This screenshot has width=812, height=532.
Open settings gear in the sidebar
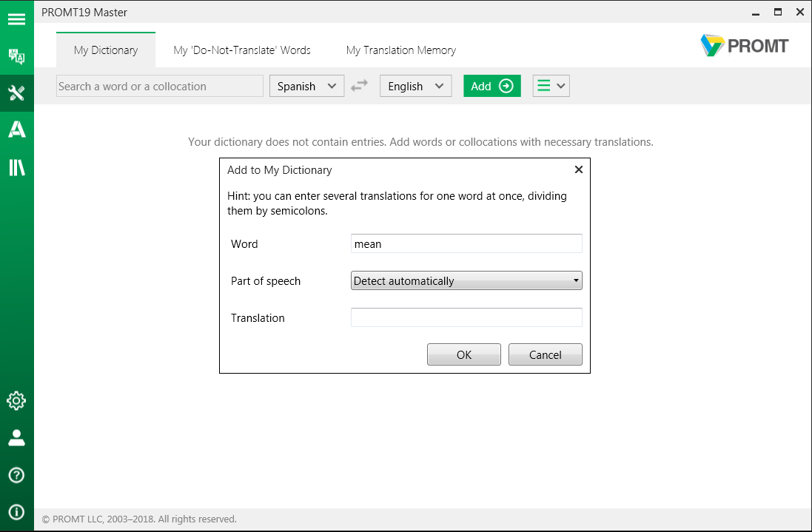point(16,400)
